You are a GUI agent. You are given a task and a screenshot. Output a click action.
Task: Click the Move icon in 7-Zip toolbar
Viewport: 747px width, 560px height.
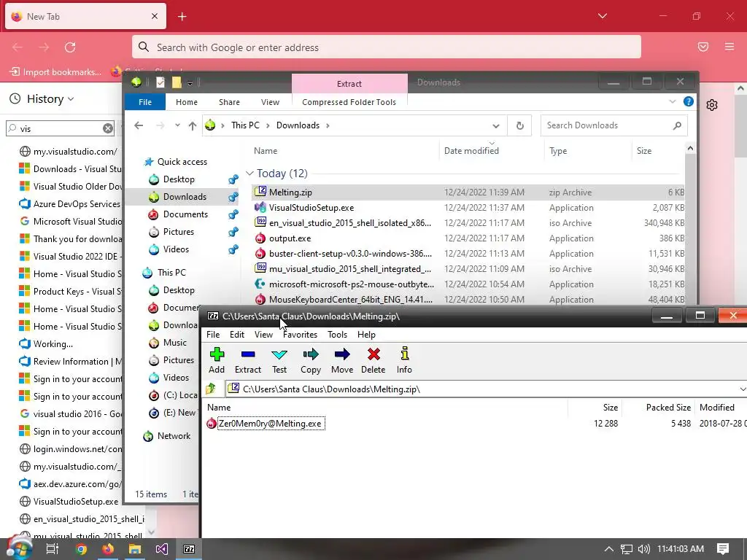pos(342,360)
